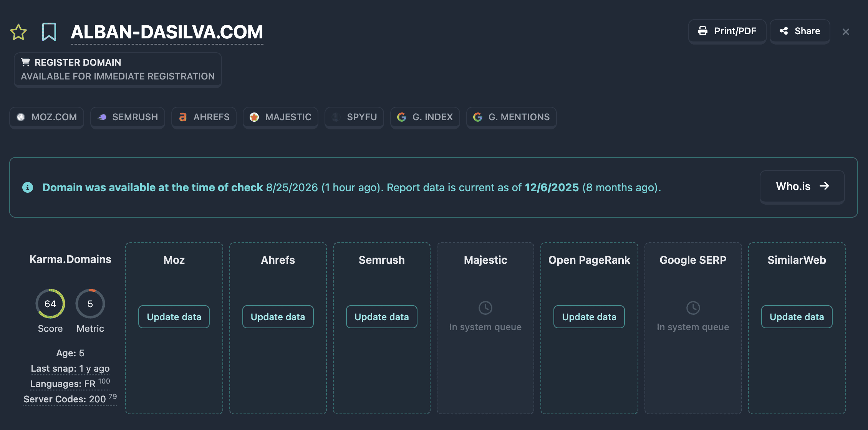Click the arrow icon in Who.is button
868x430 pixels.
tap(824, 186)
